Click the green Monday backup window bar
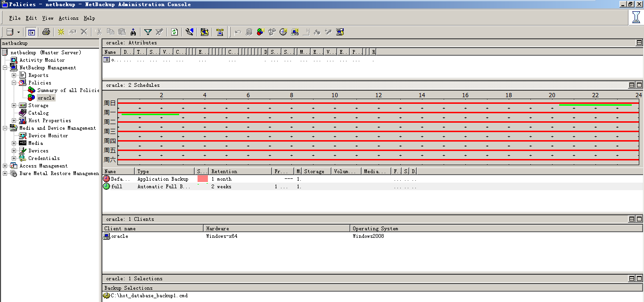 (150, 114)
